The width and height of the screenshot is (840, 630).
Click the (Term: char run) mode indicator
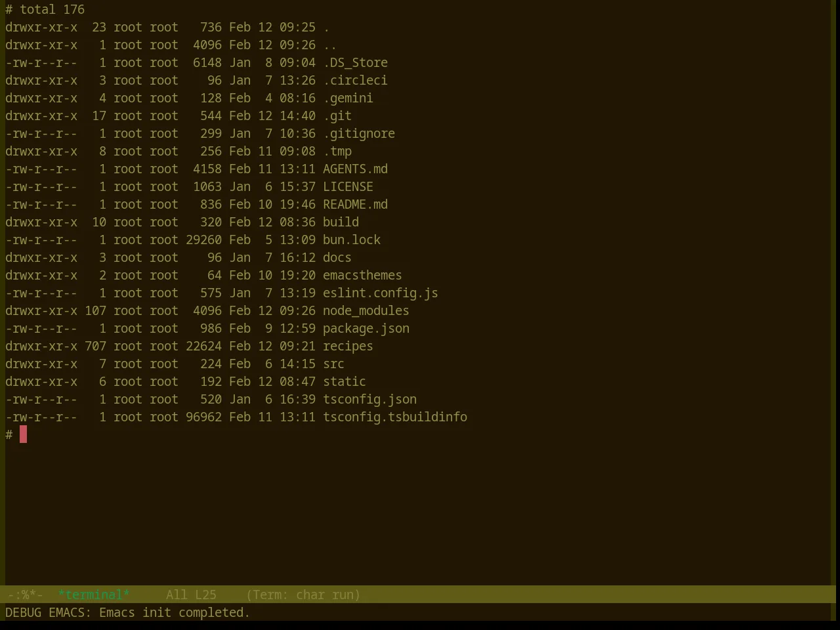[x=303, y=595]
